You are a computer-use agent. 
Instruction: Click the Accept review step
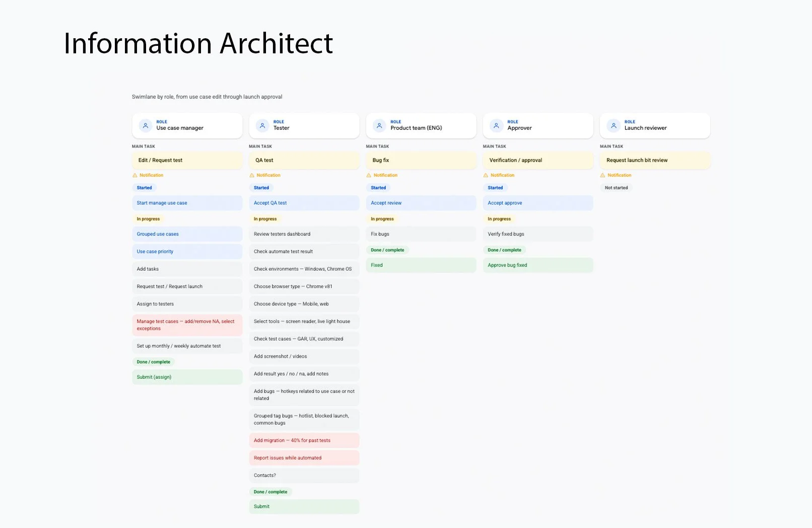[x=421, y=203]
